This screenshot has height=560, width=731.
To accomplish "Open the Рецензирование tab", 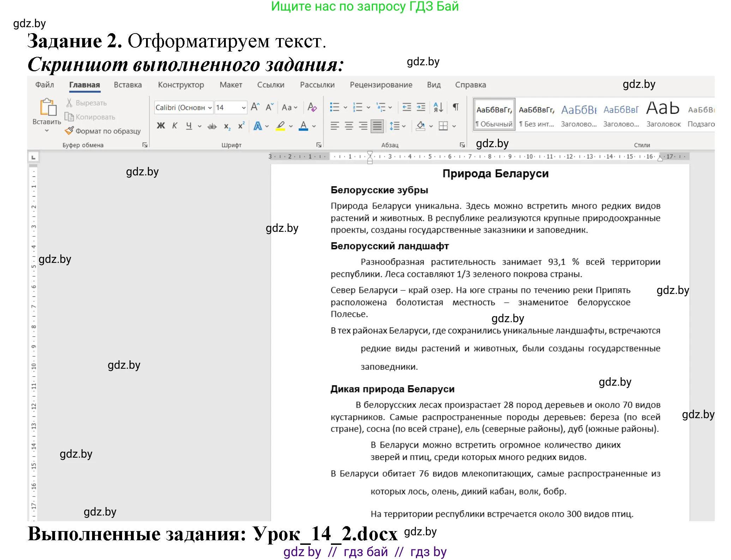I will 381,85.
